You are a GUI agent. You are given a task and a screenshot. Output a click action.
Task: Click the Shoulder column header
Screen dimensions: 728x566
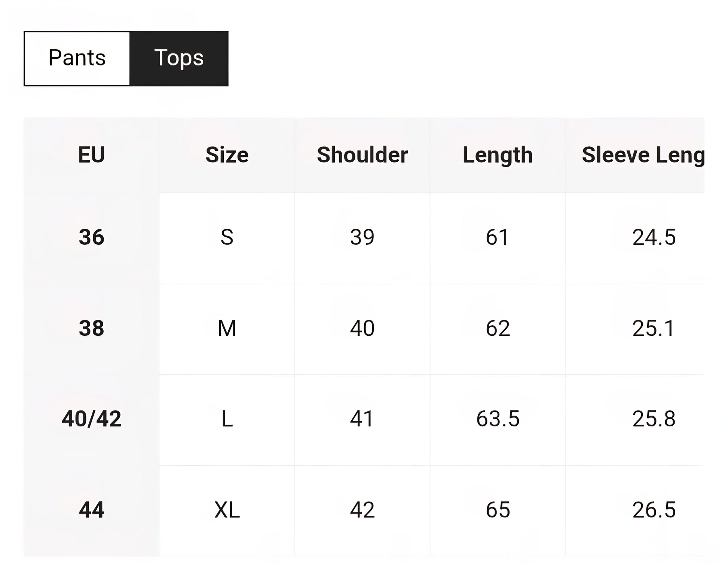pyautogui.click(x=362, y=155)
